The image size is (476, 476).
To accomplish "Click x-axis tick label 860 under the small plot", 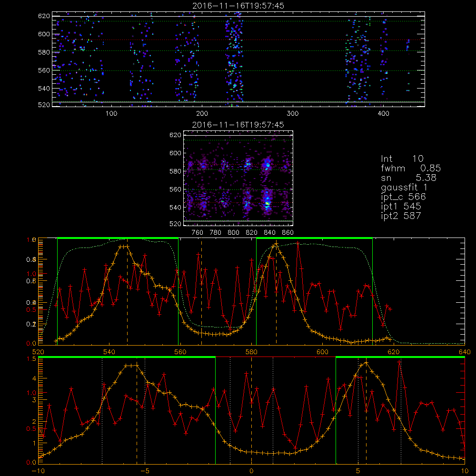I will [x=288, y=233].
